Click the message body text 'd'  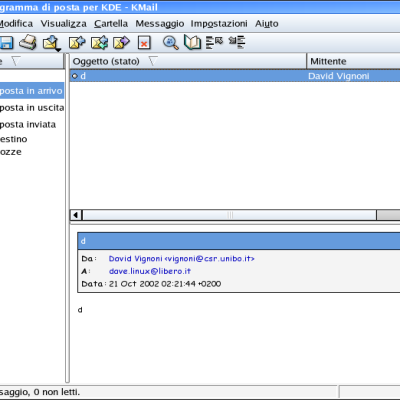tap(80, 310)
